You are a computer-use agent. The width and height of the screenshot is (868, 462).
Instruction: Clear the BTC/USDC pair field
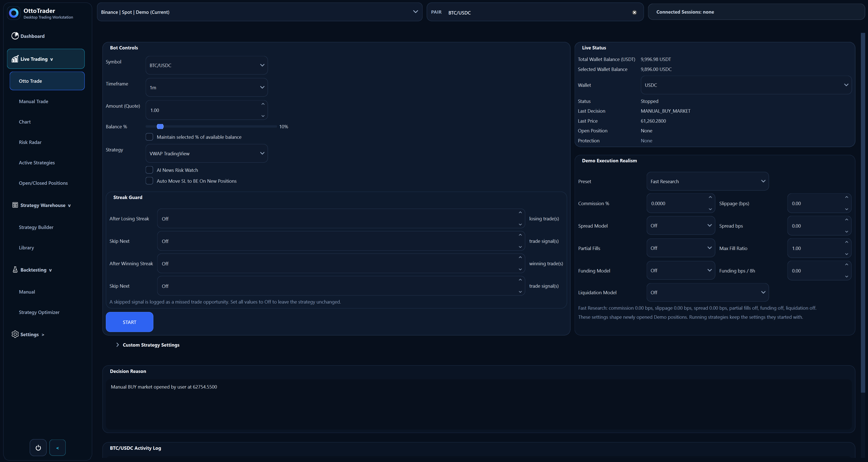click(x=634, y=12)
